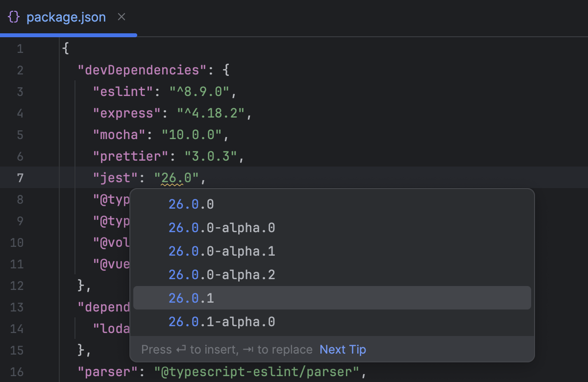Select version 26.0.0 in the completion popup
The width and height of the screenshot is (588, 382).
[191, 204]
